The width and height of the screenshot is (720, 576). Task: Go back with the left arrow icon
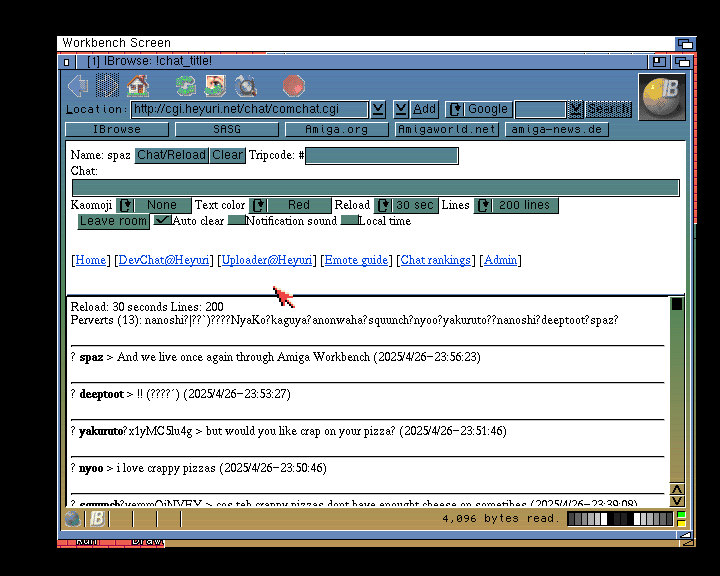tap(78, 86)
